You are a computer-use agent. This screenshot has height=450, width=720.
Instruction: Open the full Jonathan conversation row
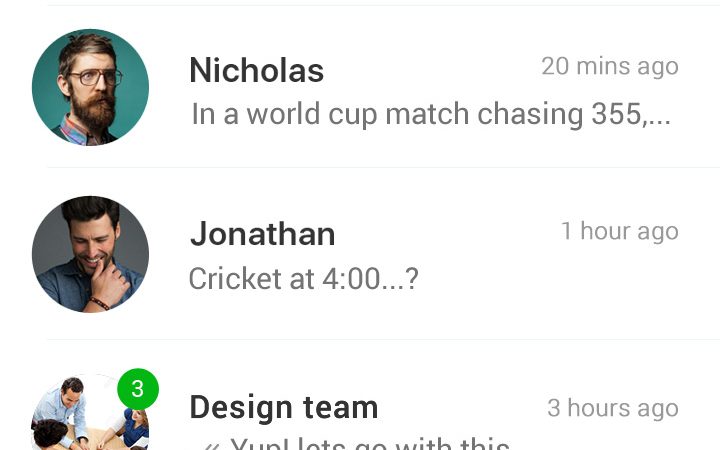pyautogui.click(x=360, y=254)
